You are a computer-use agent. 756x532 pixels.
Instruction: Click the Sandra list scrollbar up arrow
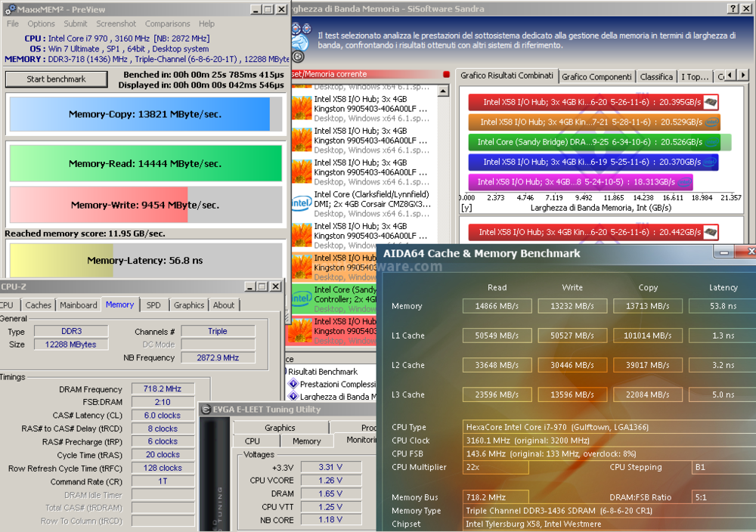coord(443,90)
